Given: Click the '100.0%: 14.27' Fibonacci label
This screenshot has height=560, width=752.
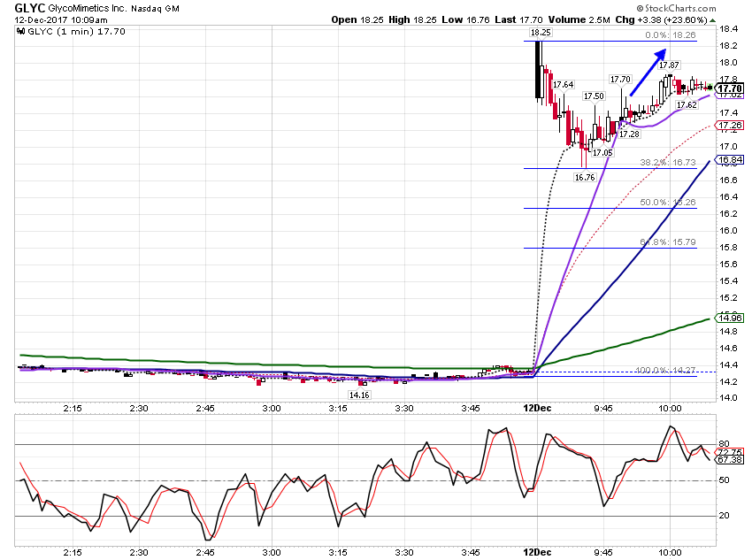Looking at the screenshot, I should pos(665,370).
